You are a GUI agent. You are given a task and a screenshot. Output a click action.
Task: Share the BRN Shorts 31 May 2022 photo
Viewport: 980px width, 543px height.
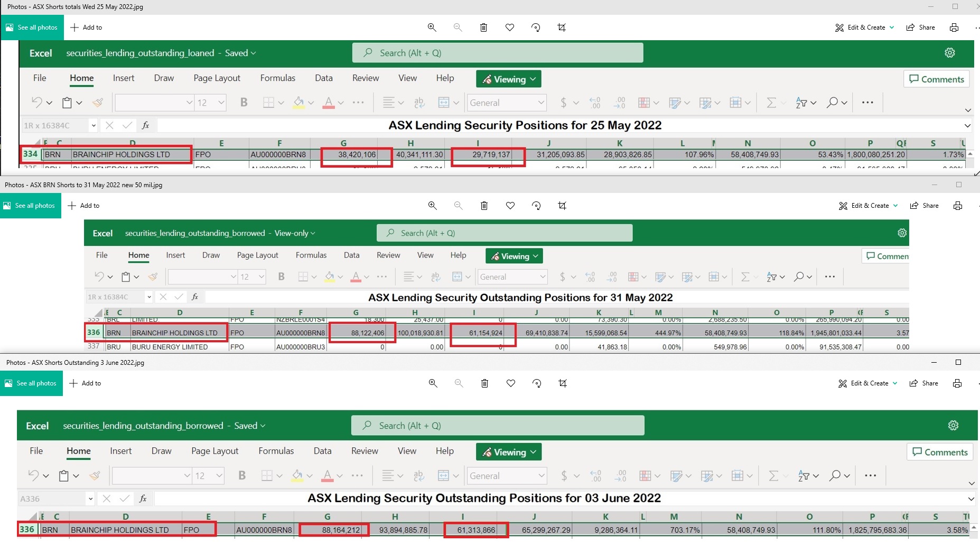(924, 206)
